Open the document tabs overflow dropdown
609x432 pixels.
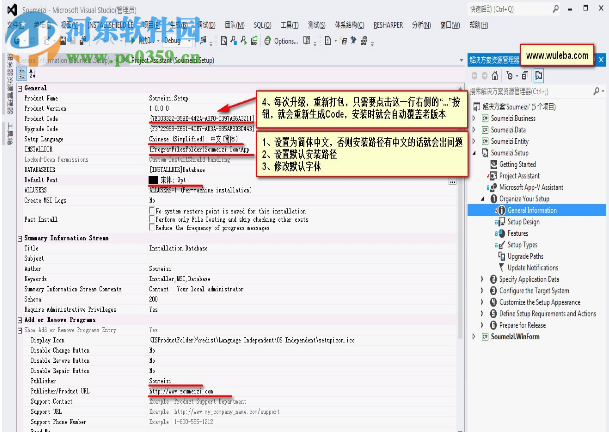(461, 60)
